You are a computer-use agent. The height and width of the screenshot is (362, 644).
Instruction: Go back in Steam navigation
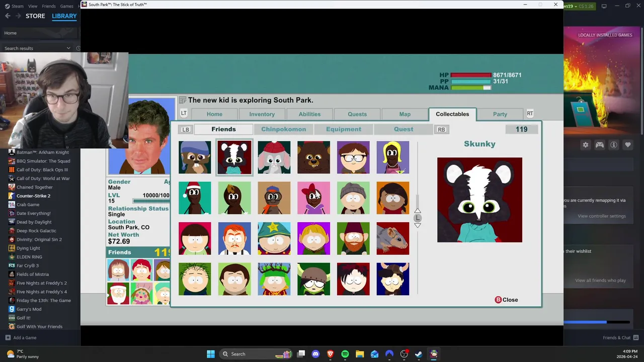(x=8, y=16)
